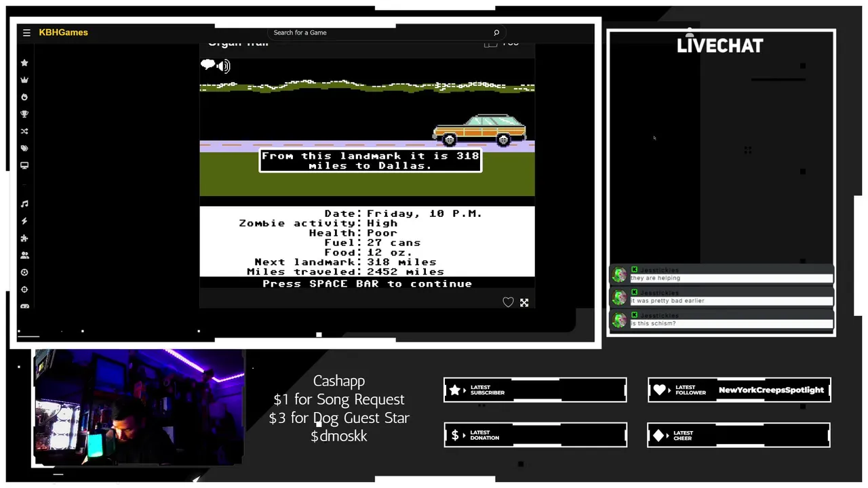The width and height of the screenshot is (868, 488).
Task: Open the lightning bolt category icon
Action: [24, 221]
